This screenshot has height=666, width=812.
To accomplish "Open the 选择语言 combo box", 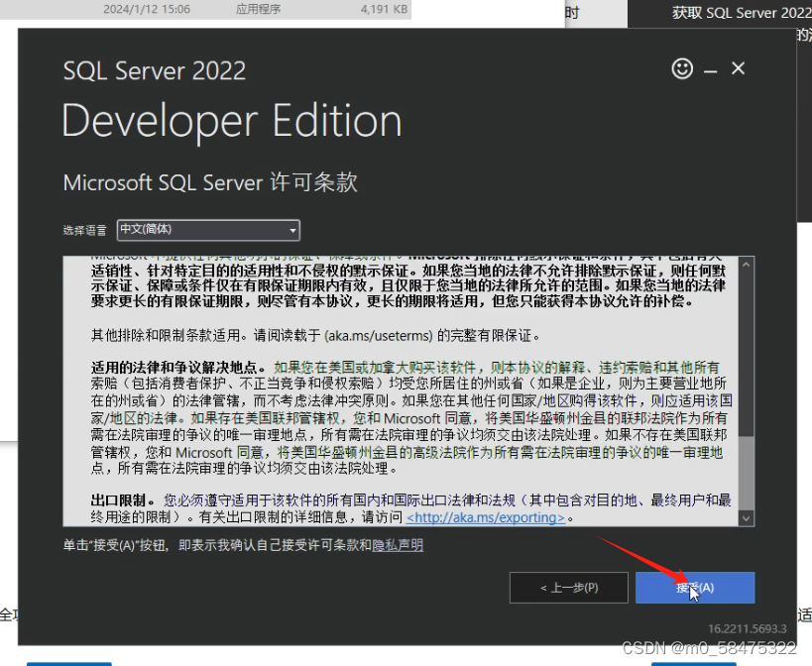I will (208, 230).
